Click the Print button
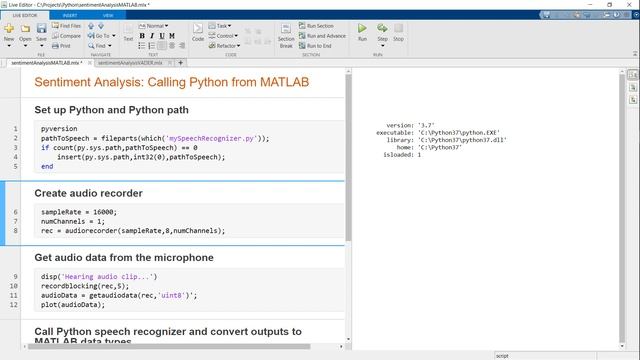This screenshot has width=640, height=360. pyautogui.click(x=61, y=46)
